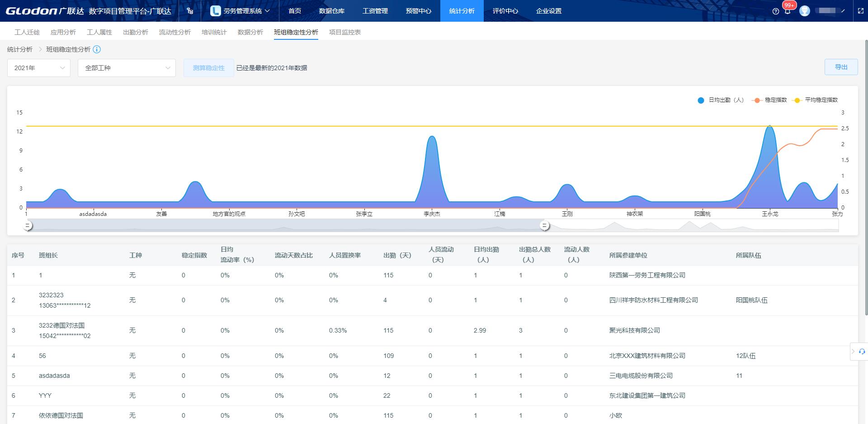Expand the 全部工种 work type dropdown
Screen dimensions: 868x424
tap(127, 68)
